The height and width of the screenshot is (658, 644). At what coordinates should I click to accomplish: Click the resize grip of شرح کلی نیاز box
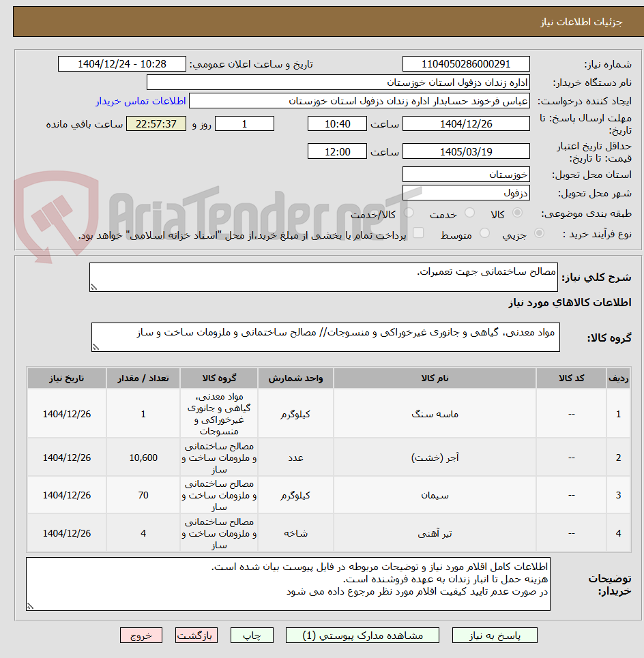[x=93, y=288]
